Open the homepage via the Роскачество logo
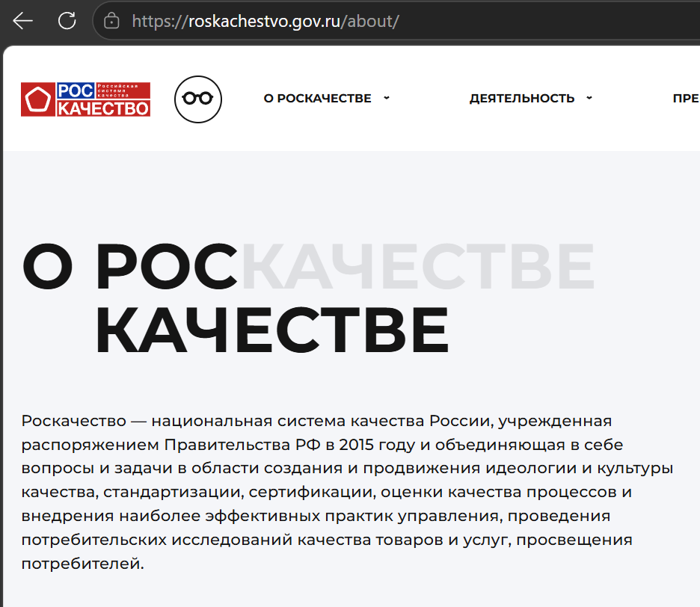The height and width of the screenshot is (607, 700). (x=86, y=99)
